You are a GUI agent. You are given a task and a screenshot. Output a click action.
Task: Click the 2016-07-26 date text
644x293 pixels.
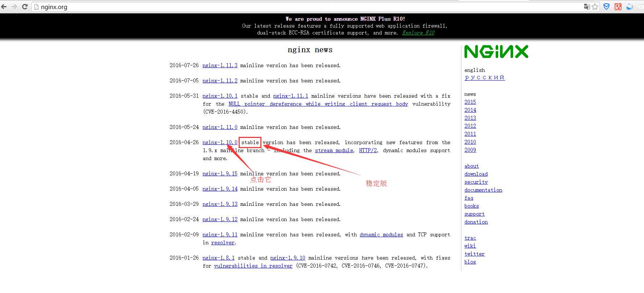184,65
